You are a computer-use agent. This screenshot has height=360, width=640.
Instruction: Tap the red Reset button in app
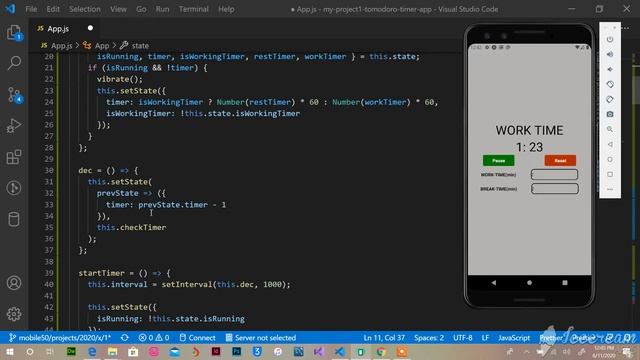pos(560,160)
